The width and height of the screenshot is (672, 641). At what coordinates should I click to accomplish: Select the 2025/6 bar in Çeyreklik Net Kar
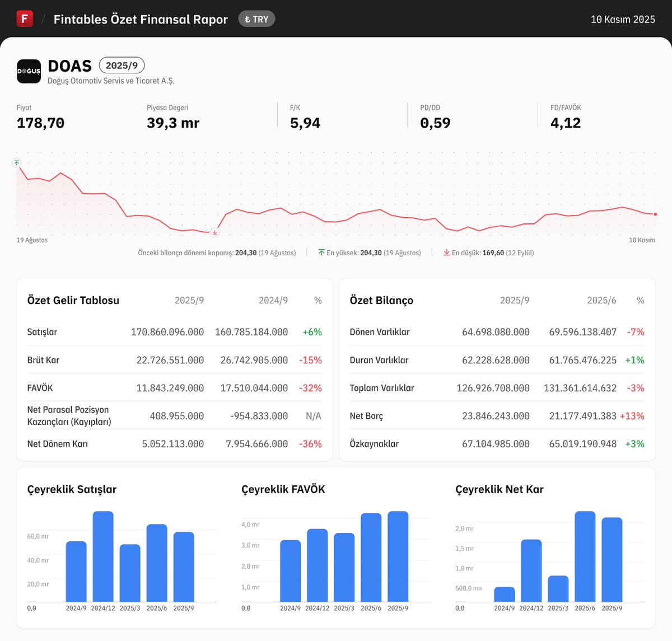(585, 557)
